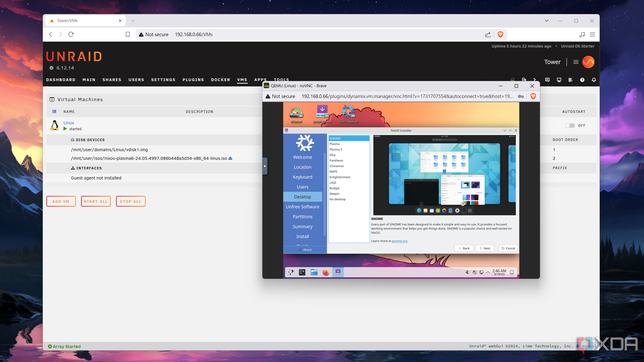Open the file manager in VM taskbar
Viewport: 644px width, 362px height.
coord(314,272)
